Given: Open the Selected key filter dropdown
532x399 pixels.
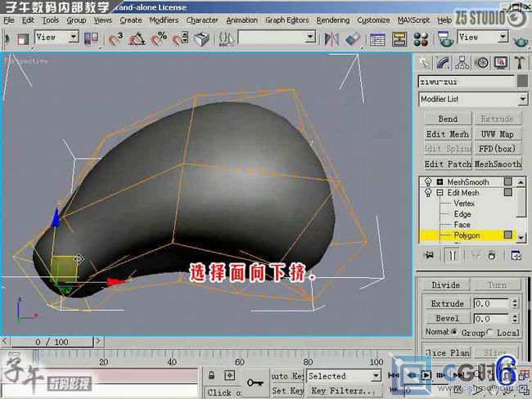Looking at the screenshot, I should pos(376,375).
